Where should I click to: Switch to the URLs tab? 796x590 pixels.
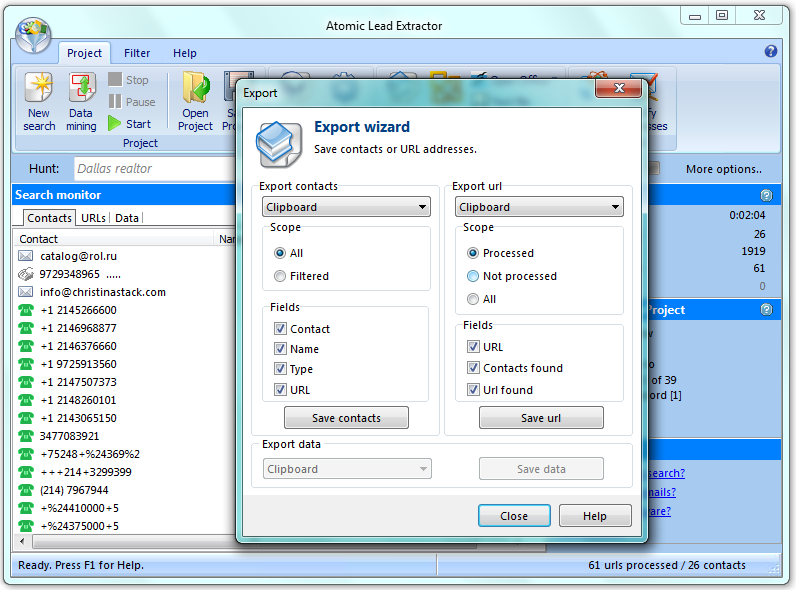(x=93, y=217)
